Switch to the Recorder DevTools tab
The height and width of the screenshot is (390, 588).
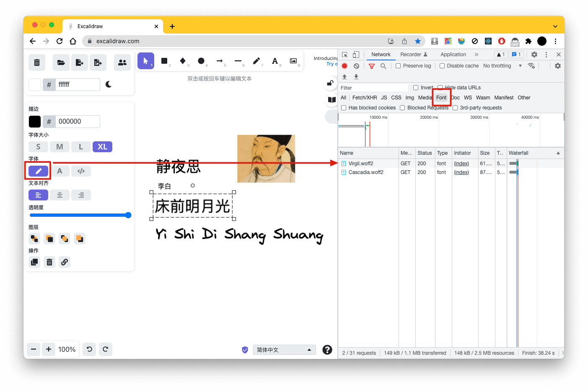(414, 55)
